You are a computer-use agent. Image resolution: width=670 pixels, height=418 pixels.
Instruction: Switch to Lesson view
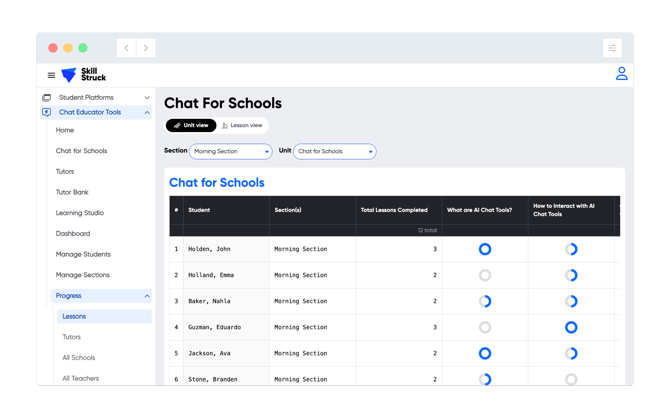pos(242,126)
